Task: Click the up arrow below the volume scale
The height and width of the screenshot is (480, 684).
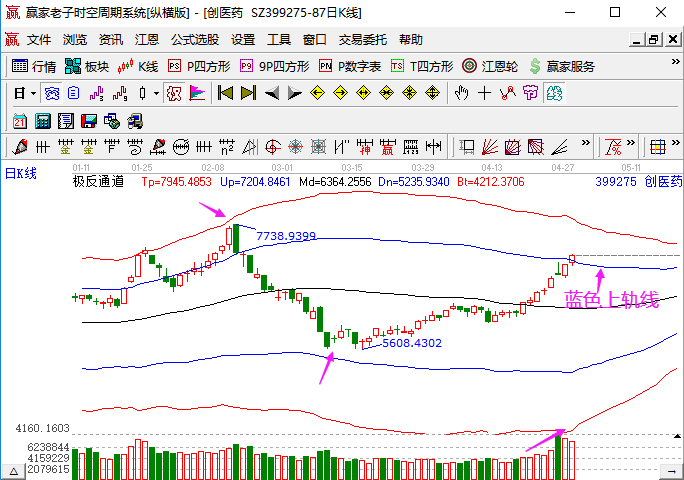Action: [x=15, y=469]
